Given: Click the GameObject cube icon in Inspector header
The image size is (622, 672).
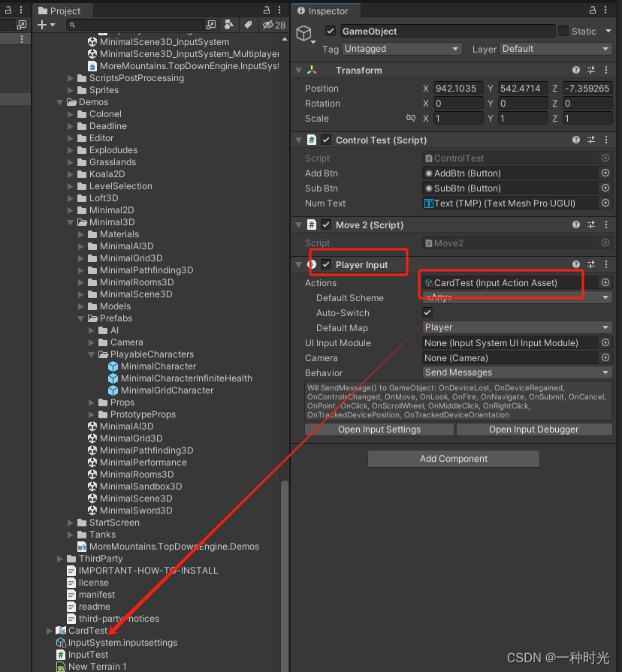Looking at the screenshot, I should point(303,32).
